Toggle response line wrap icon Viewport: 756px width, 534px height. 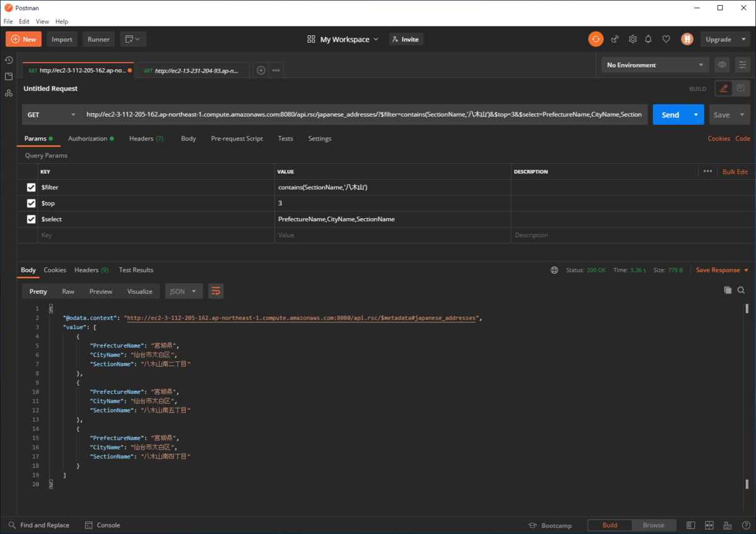(216, 291)
